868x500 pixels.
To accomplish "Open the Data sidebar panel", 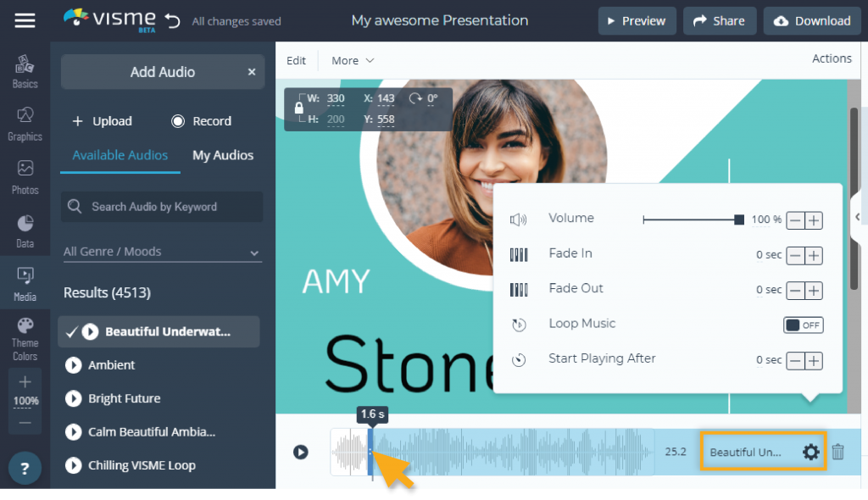I will tap(25, 231).
